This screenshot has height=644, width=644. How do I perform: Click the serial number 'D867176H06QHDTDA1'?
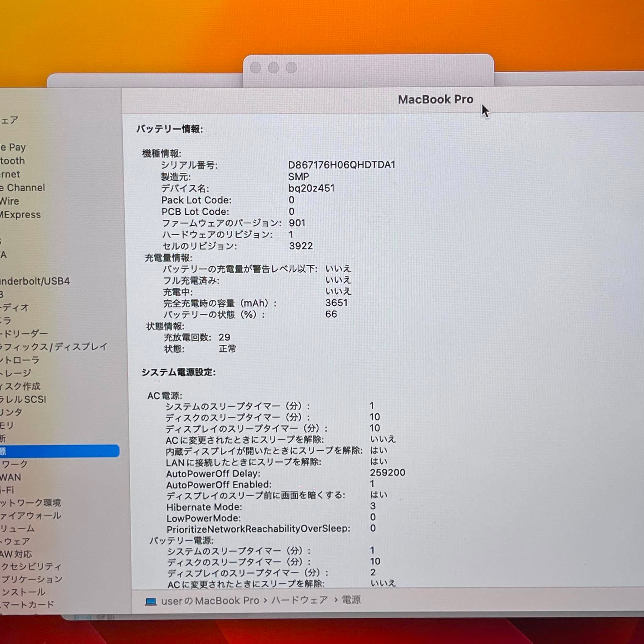[342, 165]
